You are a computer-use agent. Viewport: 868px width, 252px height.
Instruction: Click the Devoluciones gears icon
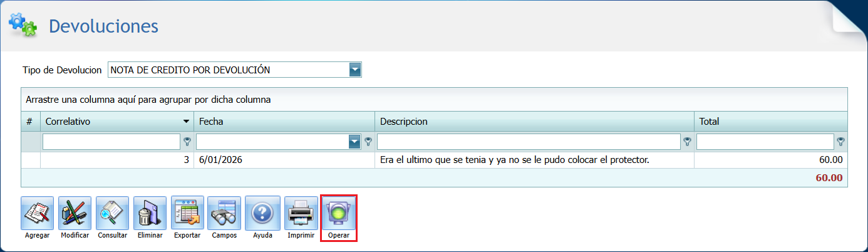pos(23,24)
